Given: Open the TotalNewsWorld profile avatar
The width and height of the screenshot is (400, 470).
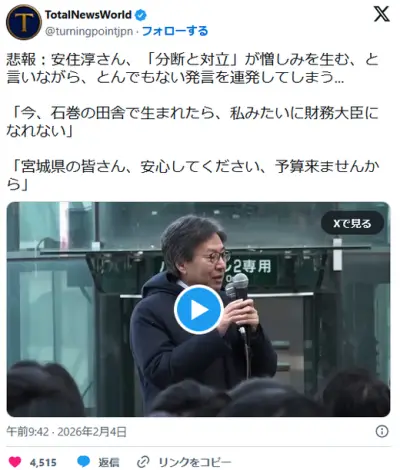Looking at the screenshot, I should [24, 22].
